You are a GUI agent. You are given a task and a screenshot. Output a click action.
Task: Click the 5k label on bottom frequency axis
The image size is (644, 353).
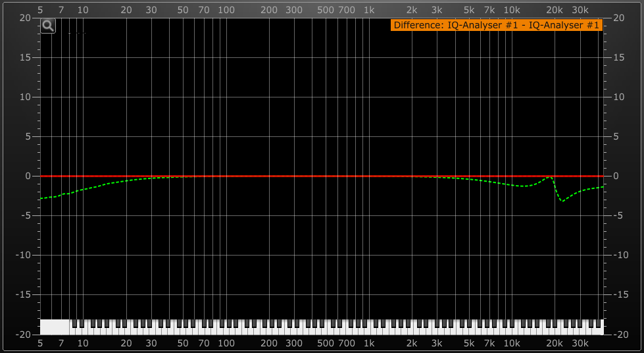(x=469, y=344)
